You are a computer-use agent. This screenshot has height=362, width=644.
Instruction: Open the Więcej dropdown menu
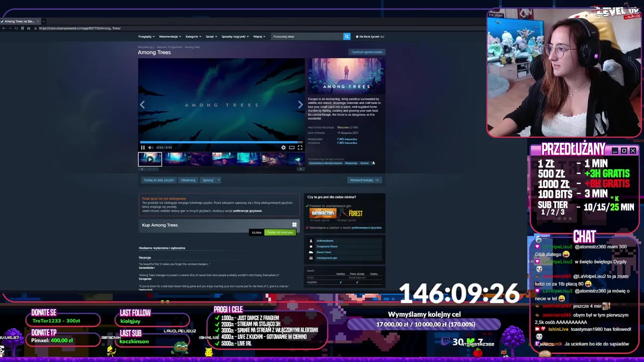[x=259, y=36]
